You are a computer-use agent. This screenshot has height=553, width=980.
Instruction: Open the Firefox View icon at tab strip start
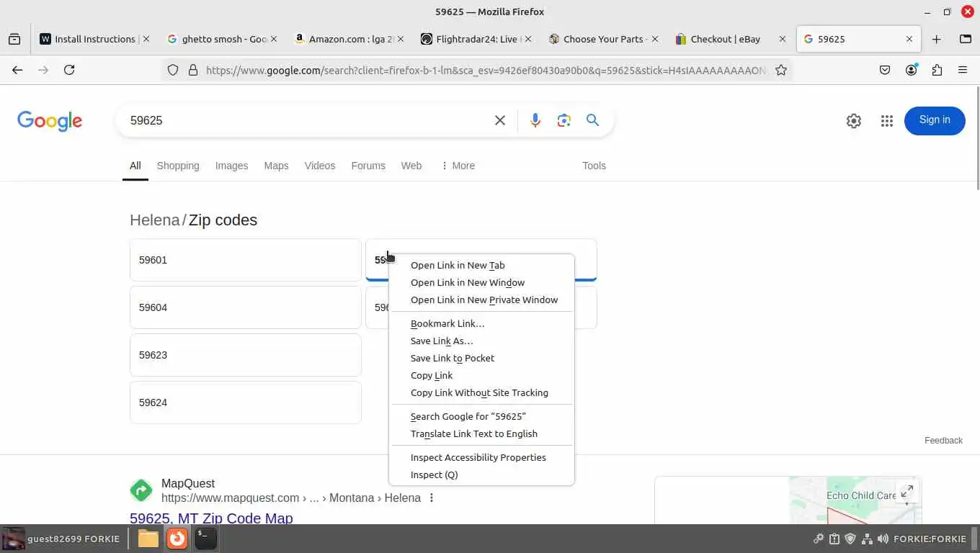tap(14, 39)
